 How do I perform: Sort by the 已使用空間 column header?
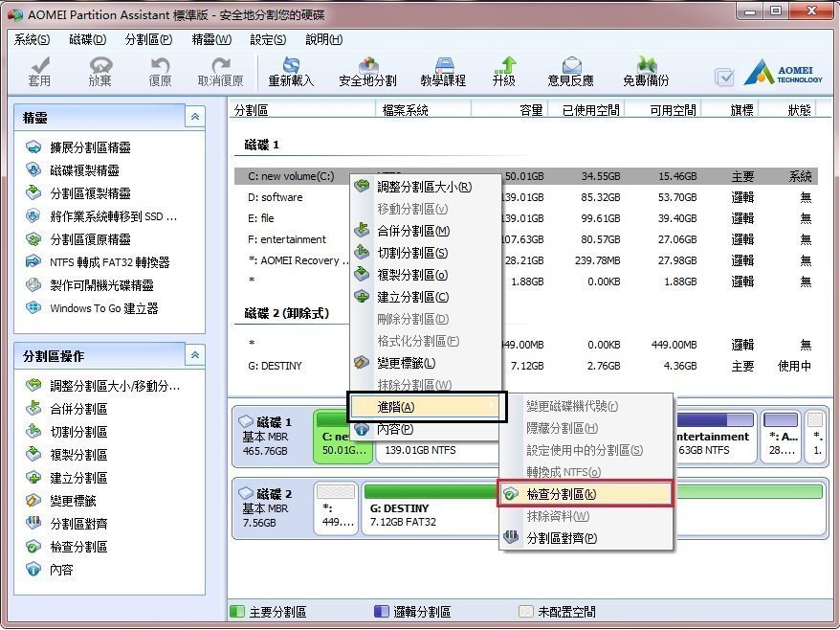pos(587,110)
